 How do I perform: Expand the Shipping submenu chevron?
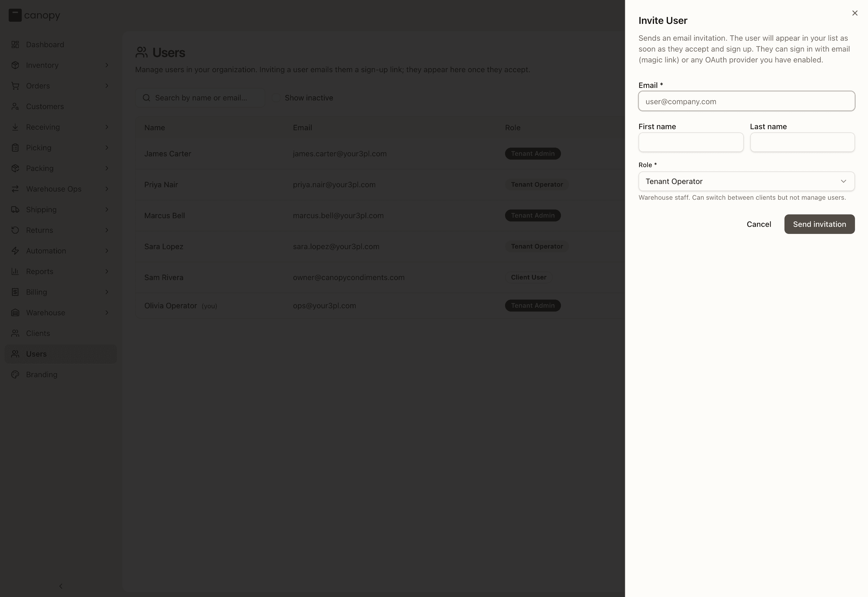click(x=107, y=209)
